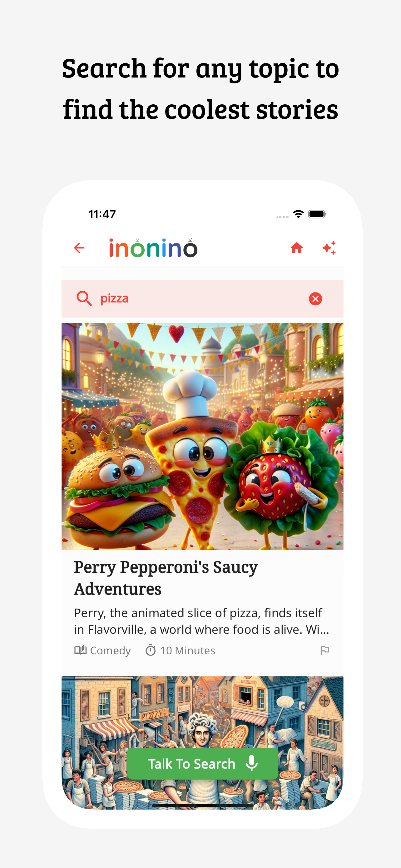Read the Perry story description text
The width and height of the screenshot is (401, 868).
[x=201, y=621]
